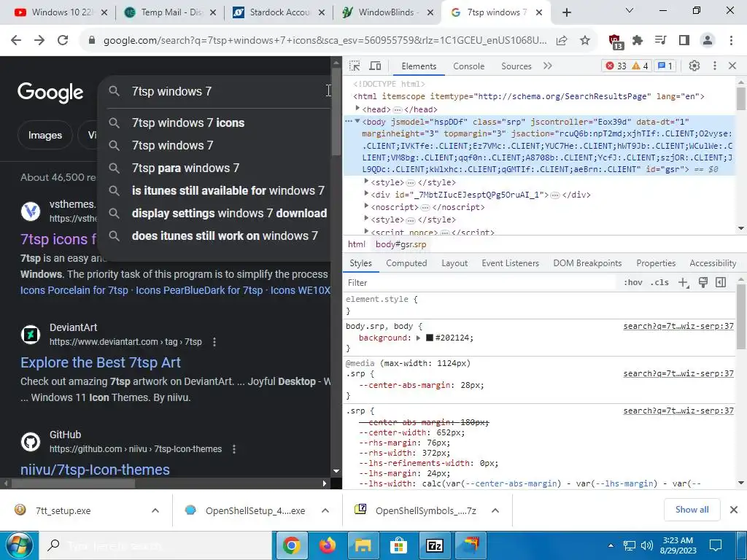
Task: Open the Layout tab
Action: 454,263
